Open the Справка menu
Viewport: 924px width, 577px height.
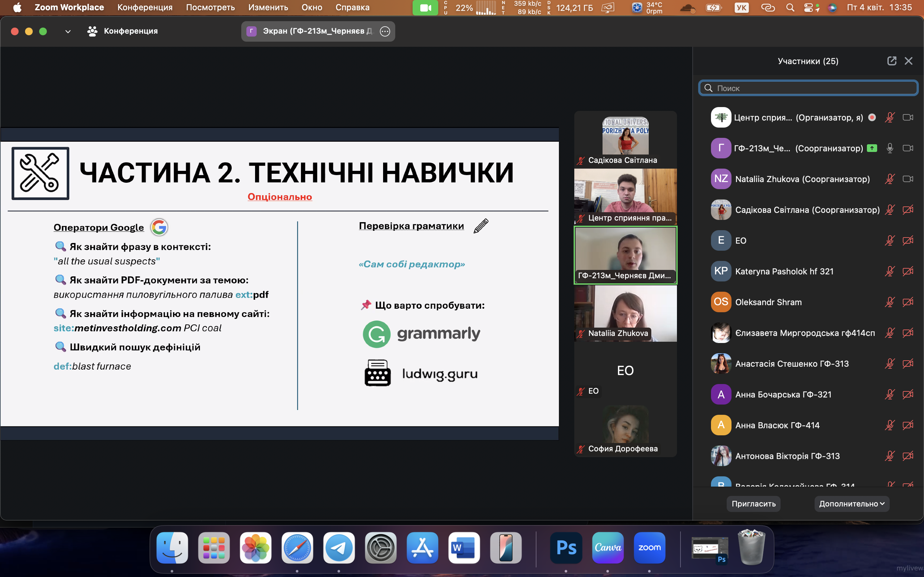click(x=352, y=8)
